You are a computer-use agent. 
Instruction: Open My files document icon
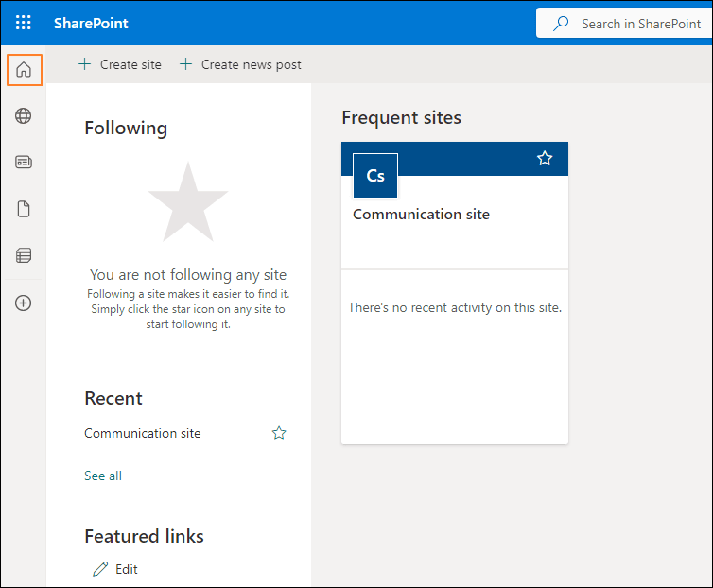coord(24,209)
